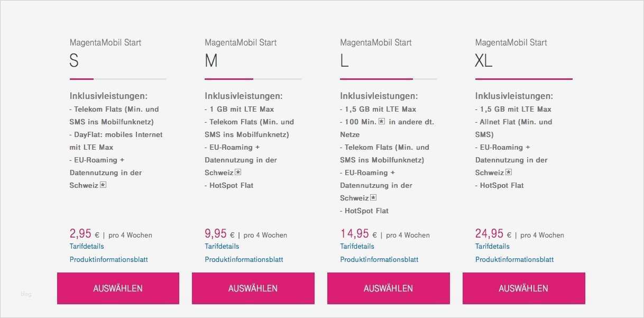Open Produktinformationsblatt for tariff XL

(514, 259)
